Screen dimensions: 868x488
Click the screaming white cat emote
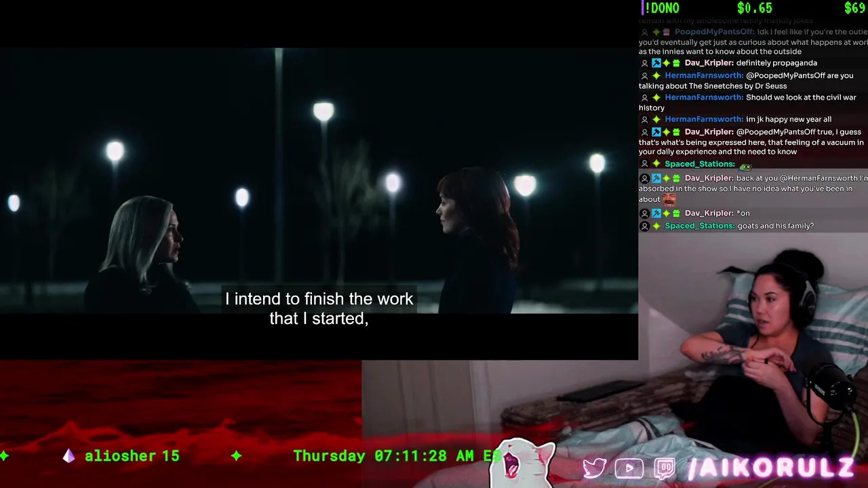click(x=522, y=464)
